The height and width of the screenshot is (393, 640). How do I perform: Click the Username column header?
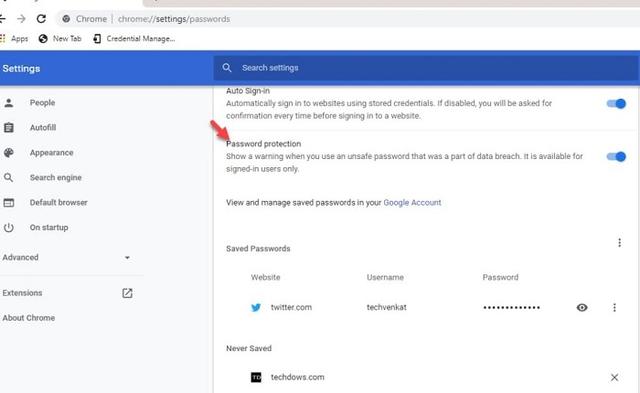(x=385, y=278)
